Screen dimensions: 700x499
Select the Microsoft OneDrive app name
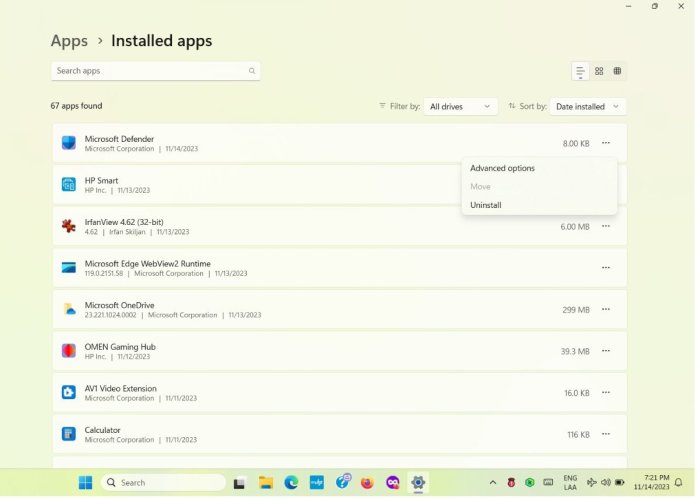121,307
